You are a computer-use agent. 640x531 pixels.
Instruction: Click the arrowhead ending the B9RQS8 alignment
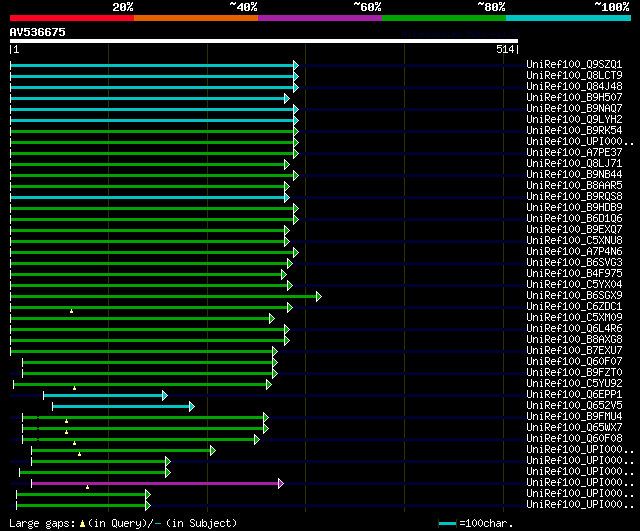click(x=287, y=198)
